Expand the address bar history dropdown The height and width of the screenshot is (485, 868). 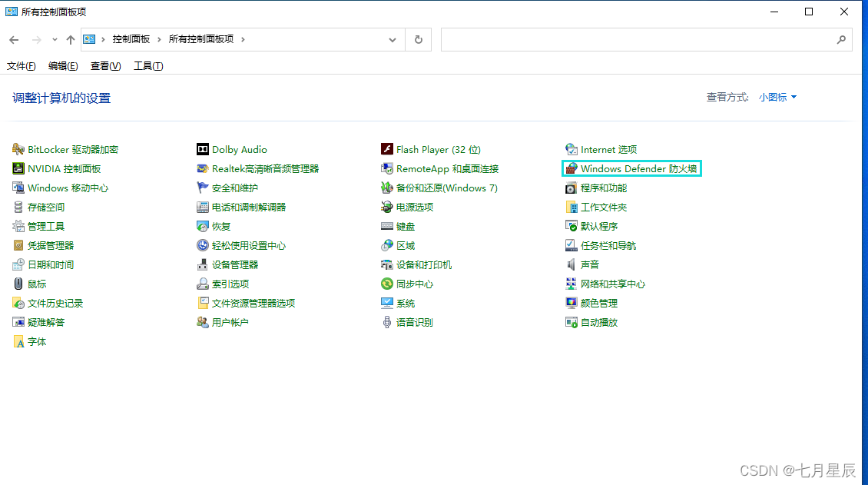pos(393,39)
